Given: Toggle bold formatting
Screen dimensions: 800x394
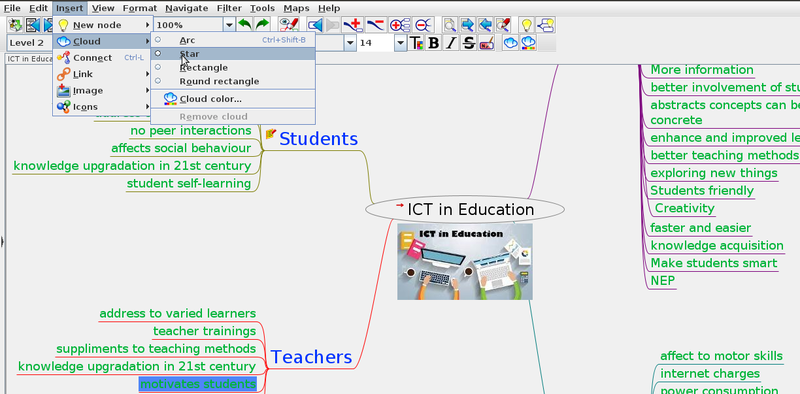Looking at the screenshot, I should coord(434,43).
